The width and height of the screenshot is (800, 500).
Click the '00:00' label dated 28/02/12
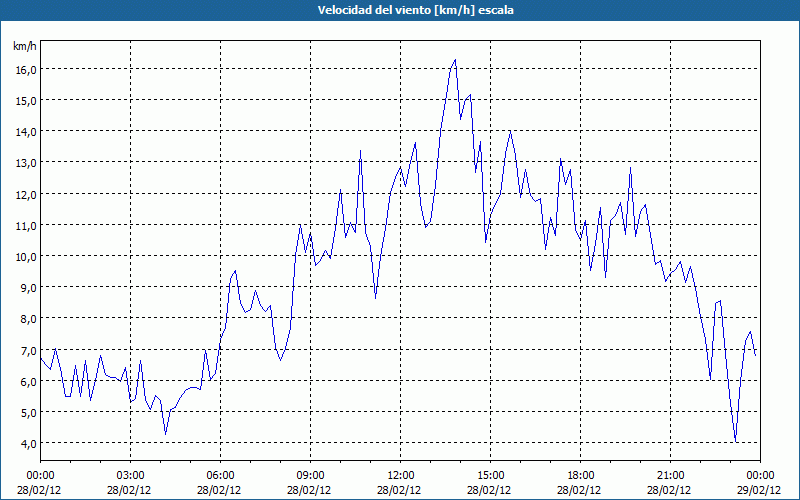coord(40,476)
